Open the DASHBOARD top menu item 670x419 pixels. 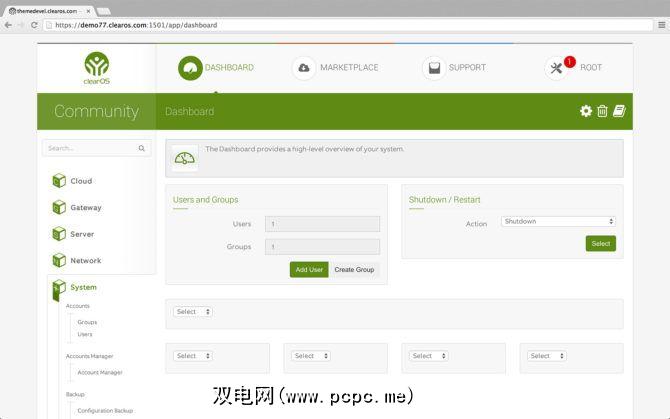coord(229,67)
